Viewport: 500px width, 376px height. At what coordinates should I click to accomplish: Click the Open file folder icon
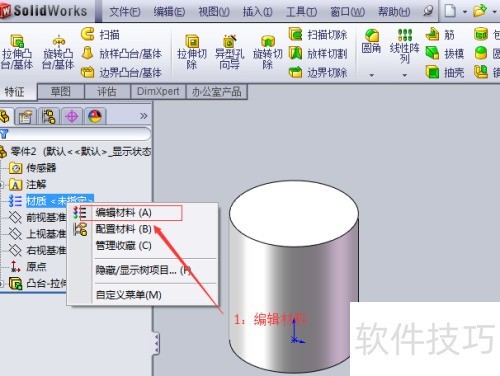[480, 11]
